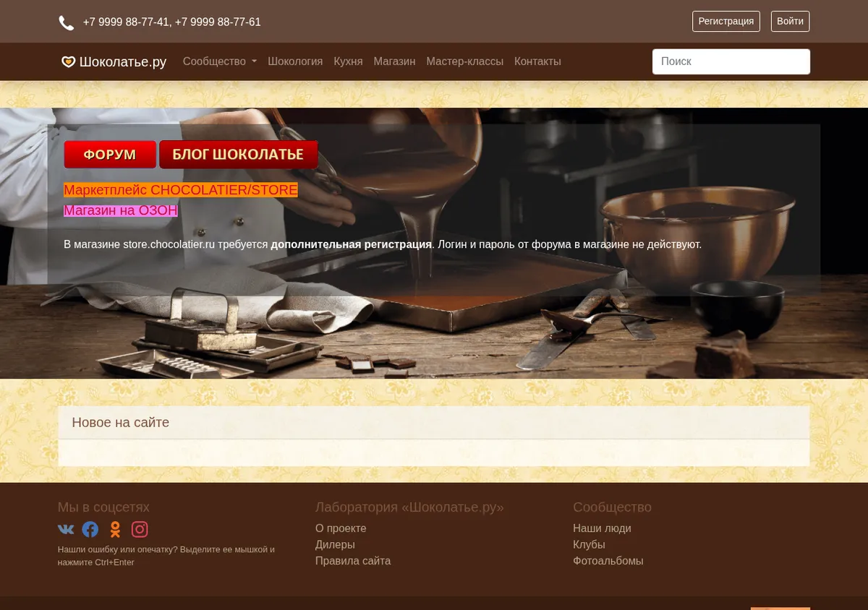Open the Контакты page

point(537,61)
